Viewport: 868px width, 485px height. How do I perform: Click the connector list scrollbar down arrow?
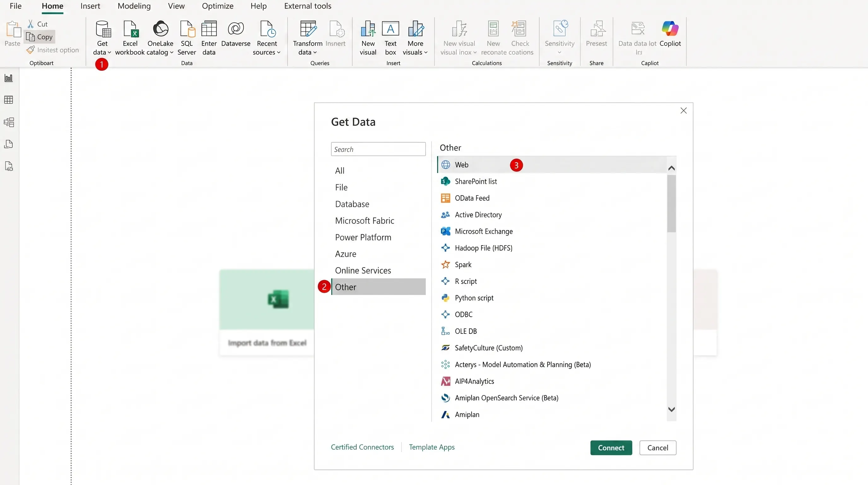click(671, 409)
